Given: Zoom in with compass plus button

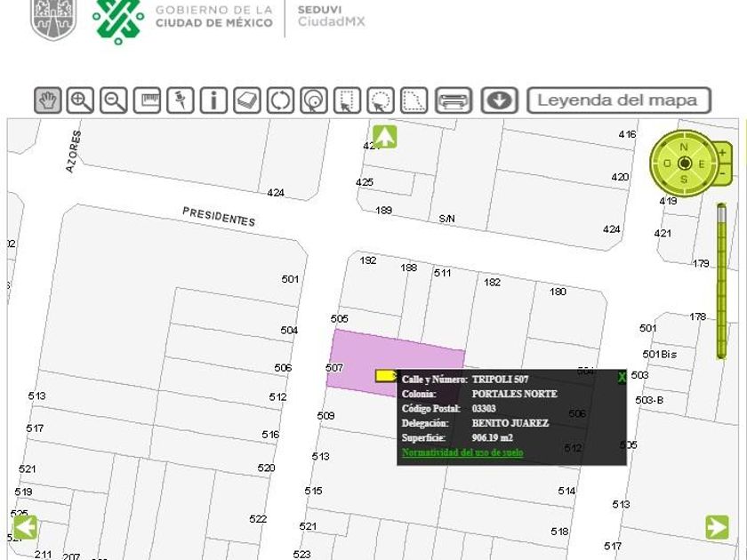Looking at the screenshot, I should [723, 153].
